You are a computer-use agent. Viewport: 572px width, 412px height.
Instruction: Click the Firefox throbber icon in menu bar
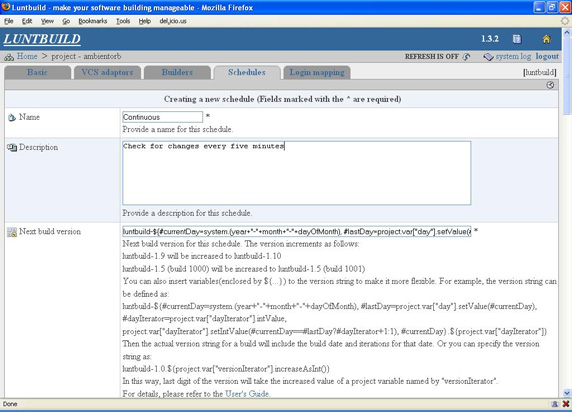[565, 21]
